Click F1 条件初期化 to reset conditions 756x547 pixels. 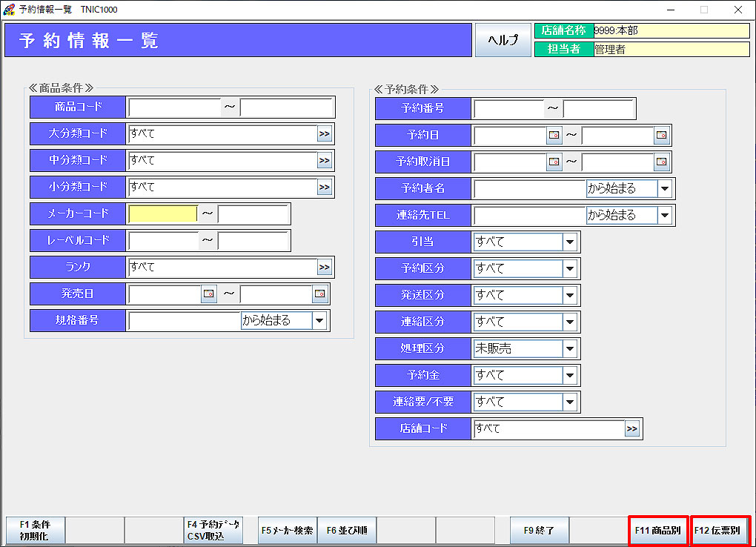point(35,531)
